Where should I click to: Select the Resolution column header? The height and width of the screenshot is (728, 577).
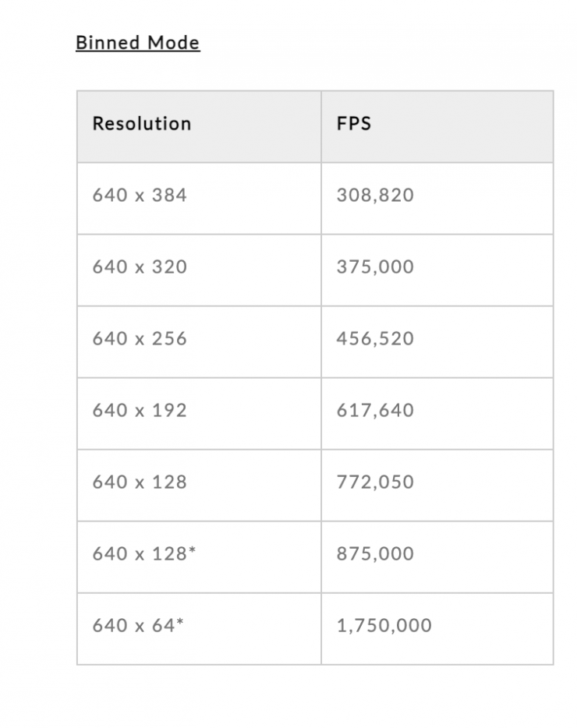[141, 124]
